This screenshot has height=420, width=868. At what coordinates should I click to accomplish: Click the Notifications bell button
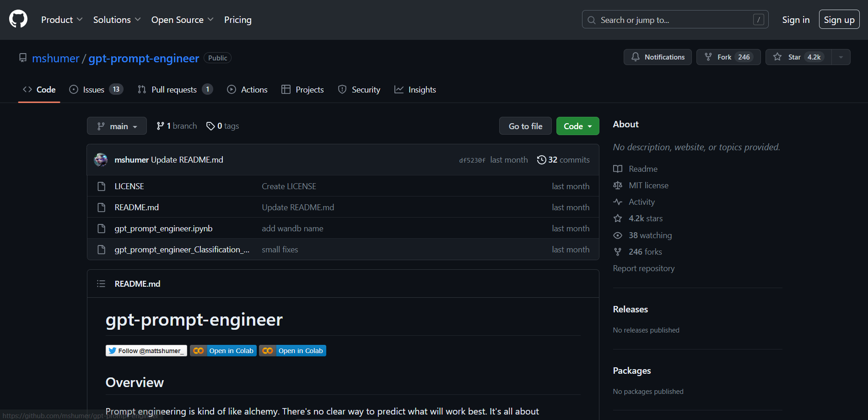(x=658, y=57)
